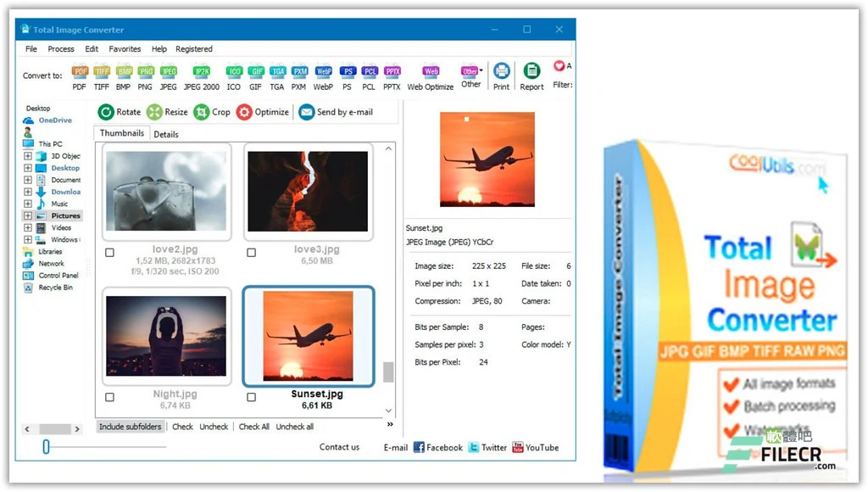Choose GIF conversion icon
The image size is (868, 492).
pos(255,77)
